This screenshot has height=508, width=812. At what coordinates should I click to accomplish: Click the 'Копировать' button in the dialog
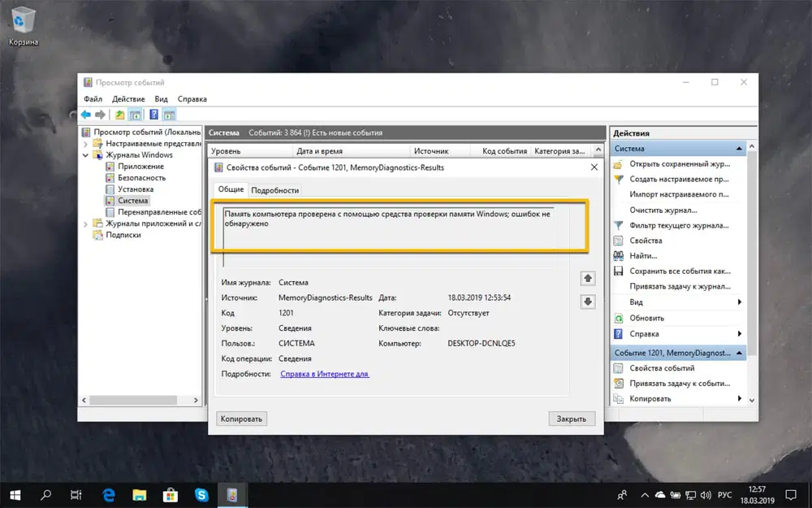(241, 419)
